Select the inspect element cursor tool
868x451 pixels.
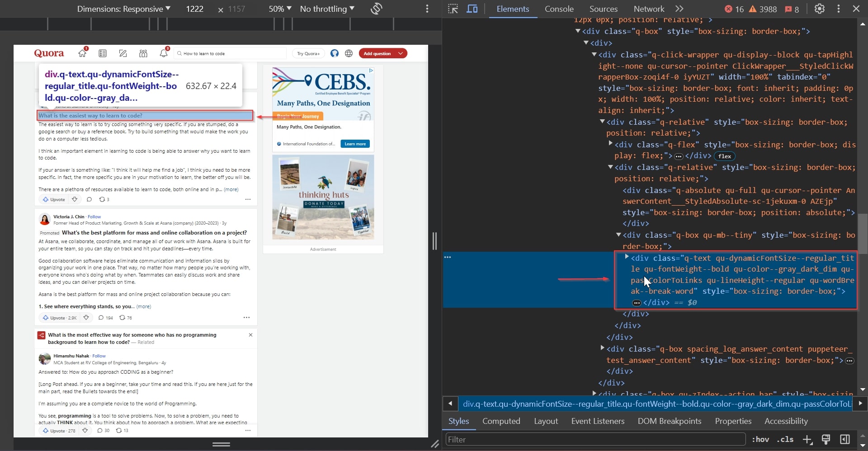point(453,9)
